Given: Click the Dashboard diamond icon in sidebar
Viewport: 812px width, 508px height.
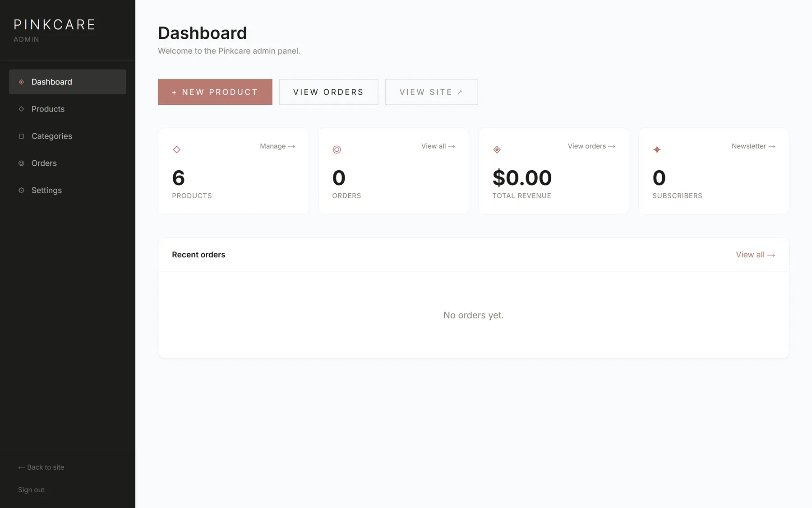Looking at the screenshot, I should (x=21, y=82).
